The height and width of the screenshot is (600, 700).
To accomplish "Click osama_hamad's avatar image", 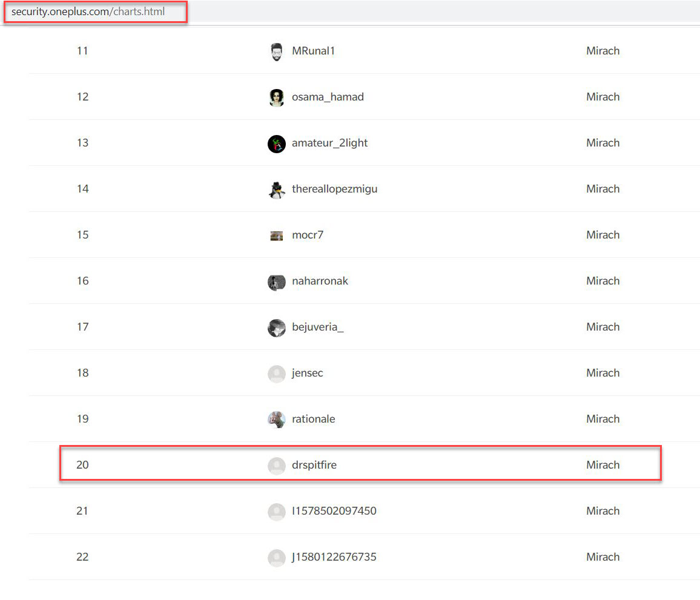I will [276, 97].
